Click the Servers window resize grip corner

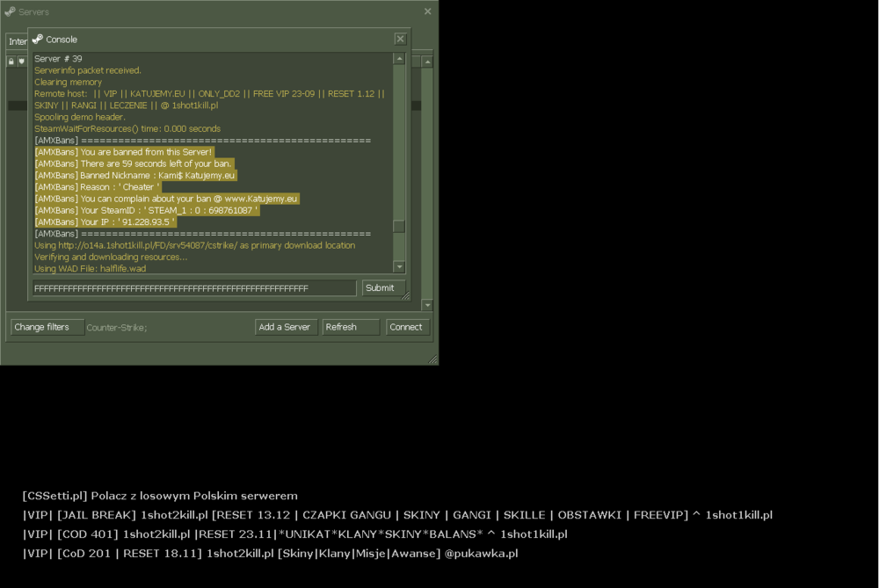click(x=432, y=359)
